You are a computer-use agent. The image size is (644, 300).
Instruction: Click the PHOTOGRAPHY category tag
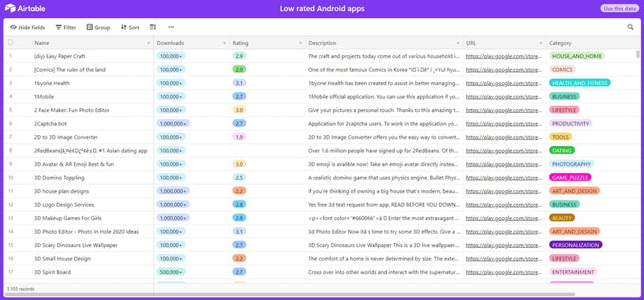[571, 164]
